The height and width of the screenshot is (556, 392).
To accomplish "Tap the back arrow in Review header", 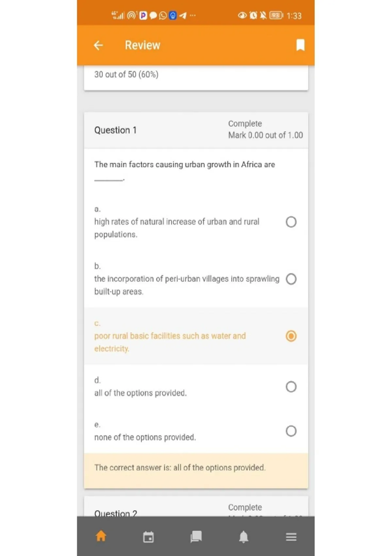I will 98,45.
